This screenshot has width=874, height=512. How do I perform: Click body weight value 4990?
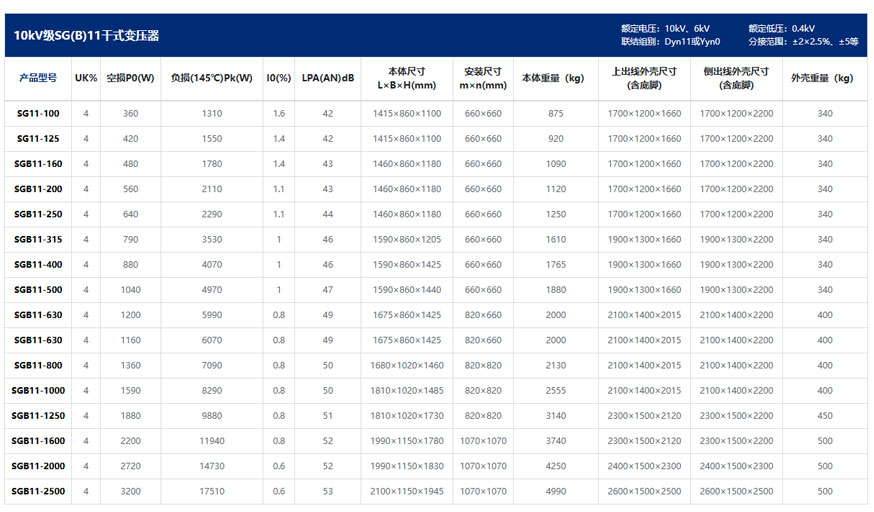556,491
